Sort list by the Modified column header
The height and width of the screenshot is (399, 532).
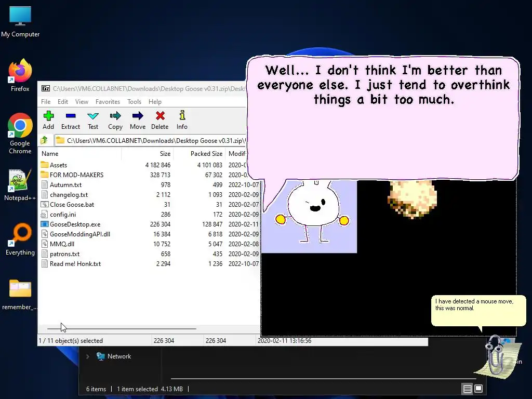236,154
